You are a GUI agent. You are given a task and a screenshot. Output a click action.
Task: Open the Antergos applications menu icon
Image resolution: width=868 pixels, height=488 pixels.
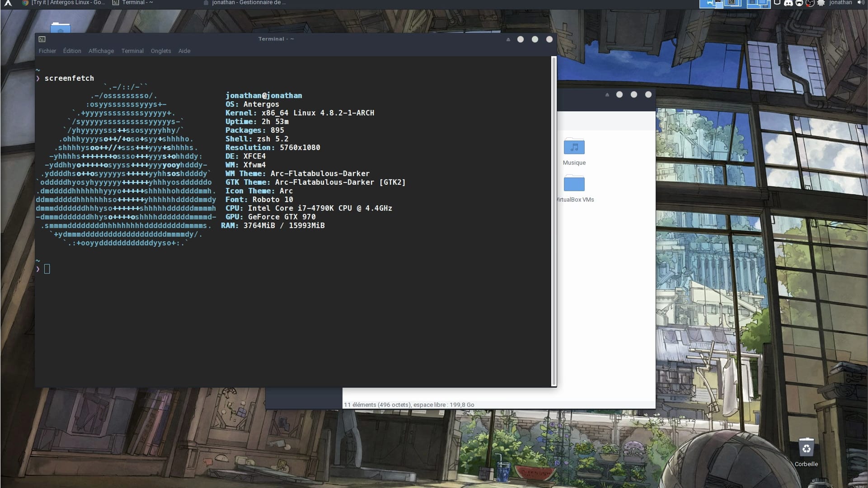8,3
